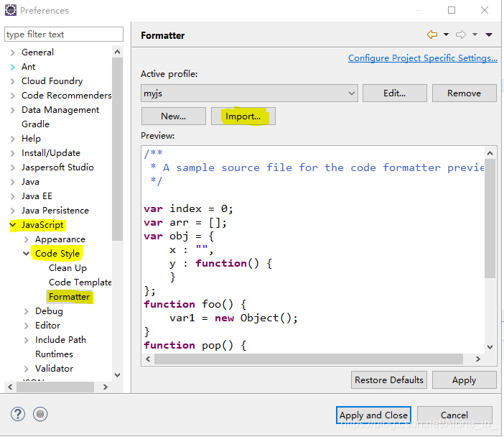The height and width of the screenshot is (437, 504).
Task: Click Apply and Close
Action: click(373, 415)
